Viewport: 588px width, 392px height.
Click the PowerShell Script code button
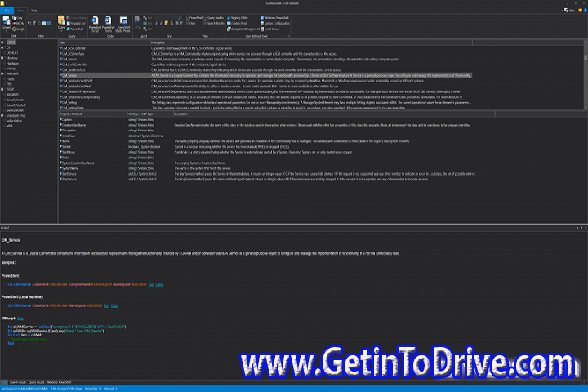point(95,24)
